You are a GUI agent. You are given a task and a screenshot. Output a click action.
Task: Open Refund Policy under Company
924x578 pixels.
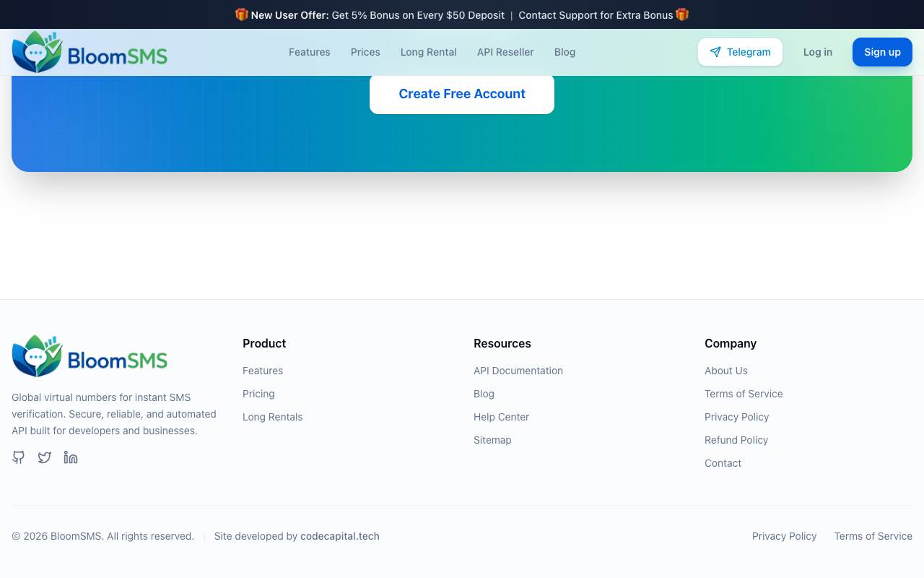tap(736, 440)
